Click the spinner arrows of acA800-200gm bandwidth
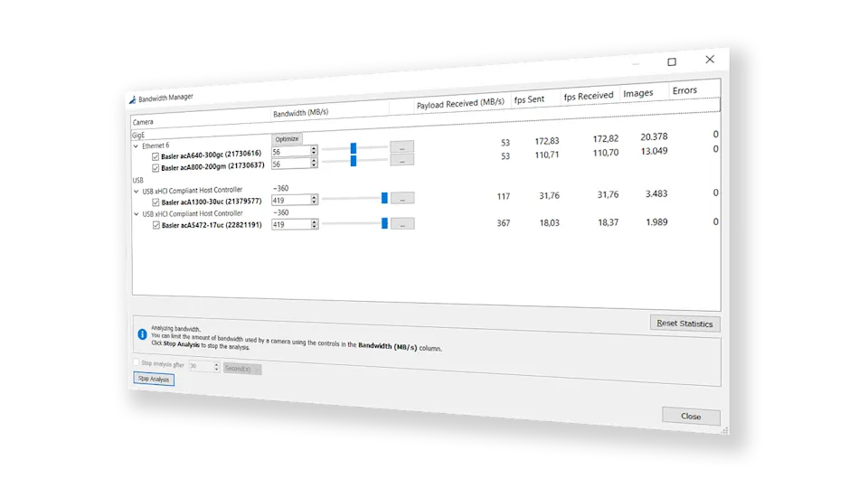Screen dimensions: 868x488 (x=314, y=163)
